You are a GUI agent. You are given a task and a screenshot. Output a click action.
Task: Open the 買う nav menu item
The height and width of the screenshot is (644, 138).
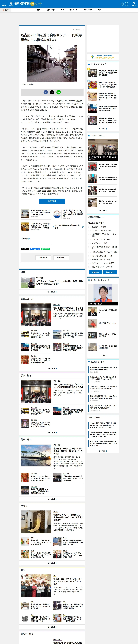[x=62, y=10]
